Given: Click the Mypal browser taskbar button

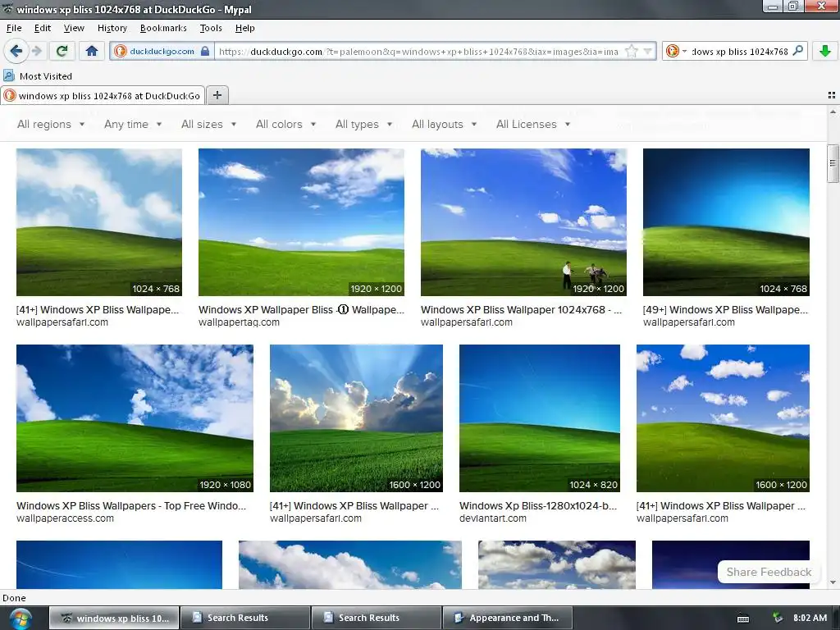Looking at the screenshot, I should coord(114,618).
